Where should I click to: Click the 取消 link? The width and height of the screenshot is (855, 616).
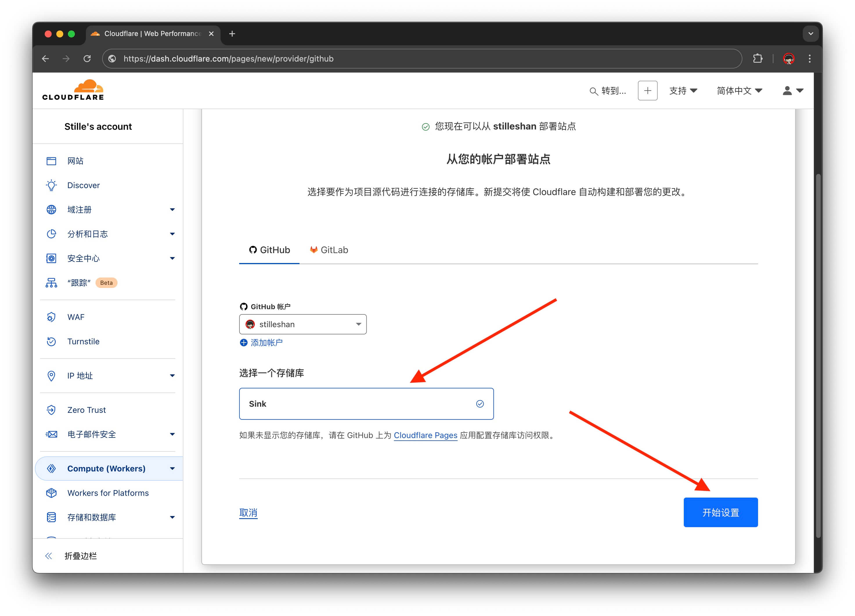pos(248,513)
